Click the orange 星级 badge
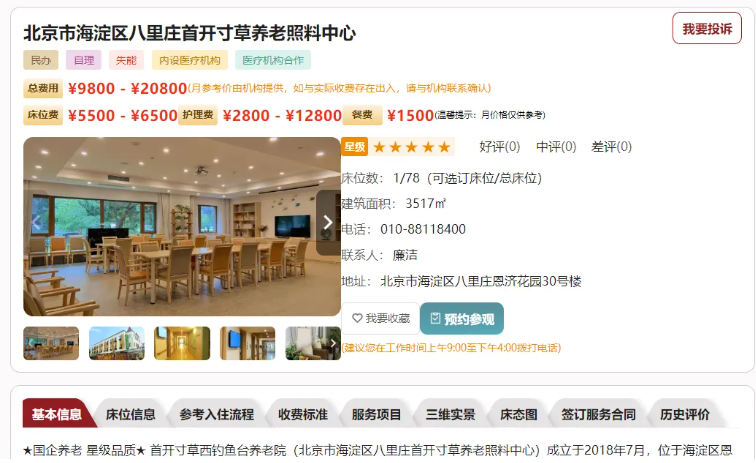The height and width of the screenshot is (463, 756). pyautogui.click(x=354, y=147)
